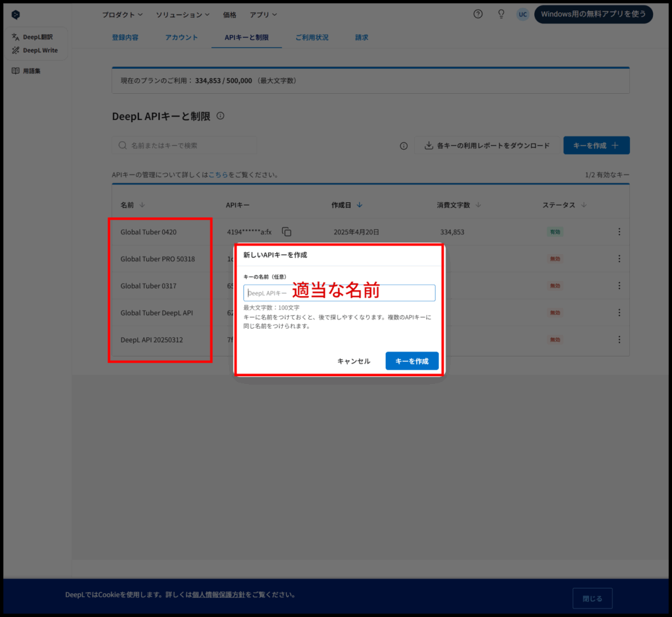The height and width of the screenshot is (617, 672).
Task: Open 個人情報保護方針 link in cookie banner
Action: click(x=219, y=595)
